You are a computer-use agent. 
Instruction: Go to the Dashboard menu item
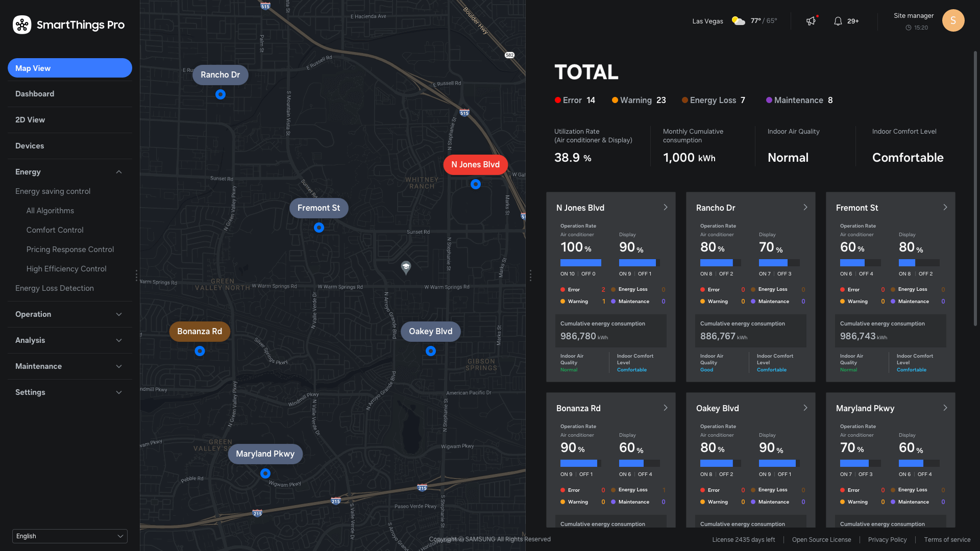click(x=35, y=94)
